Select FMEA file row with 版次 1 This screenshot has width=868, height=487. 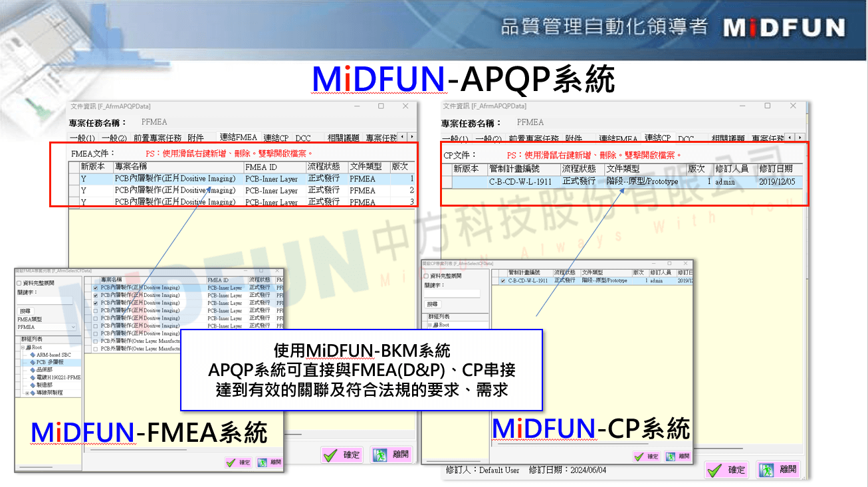coord(243,179)
